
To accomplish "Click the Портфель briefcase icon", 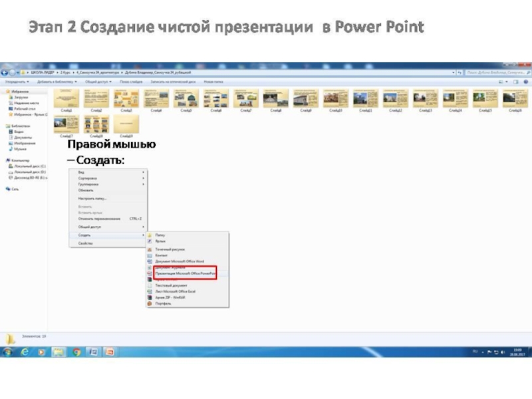I will (150, 303).
